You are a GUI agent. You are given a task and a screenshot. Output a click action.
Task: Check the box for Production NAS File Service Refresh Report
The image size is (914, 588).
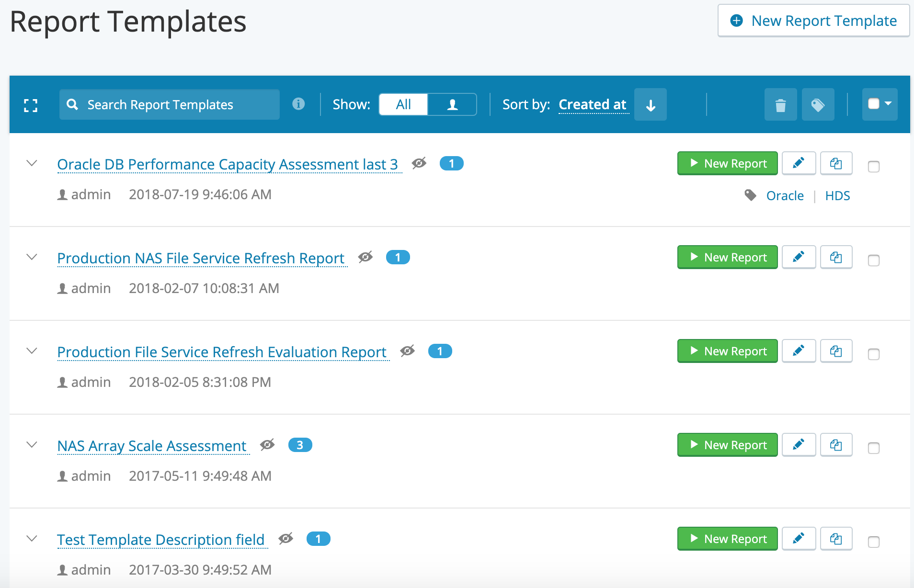[x=874, y=260]
